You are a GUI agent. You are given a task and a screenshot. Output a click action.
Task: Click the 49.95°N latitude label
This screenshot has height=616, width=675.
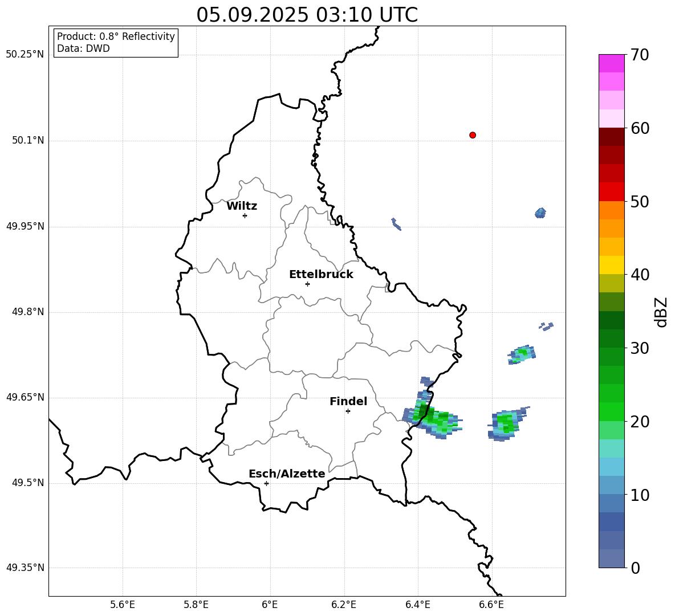[x=25, y=226]
